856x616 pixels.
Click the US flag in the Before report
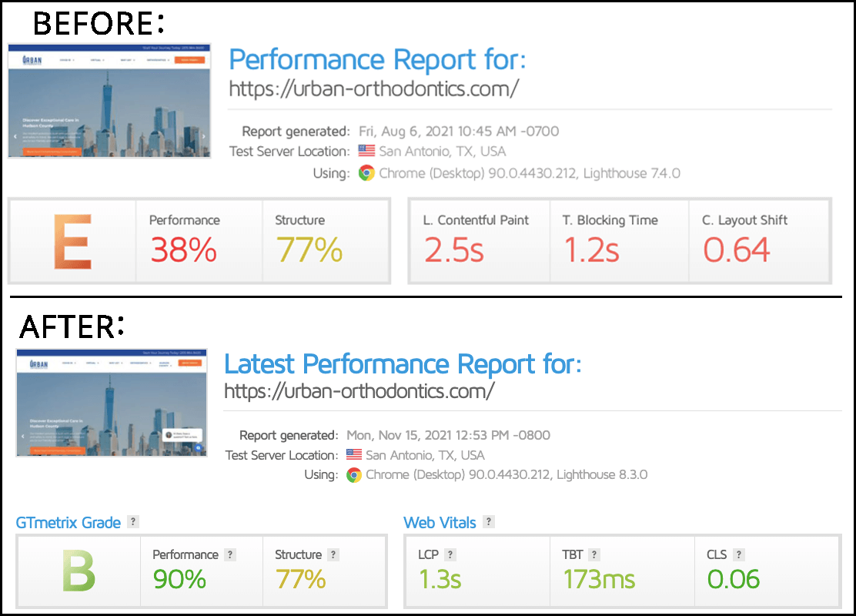coord(367,151)
